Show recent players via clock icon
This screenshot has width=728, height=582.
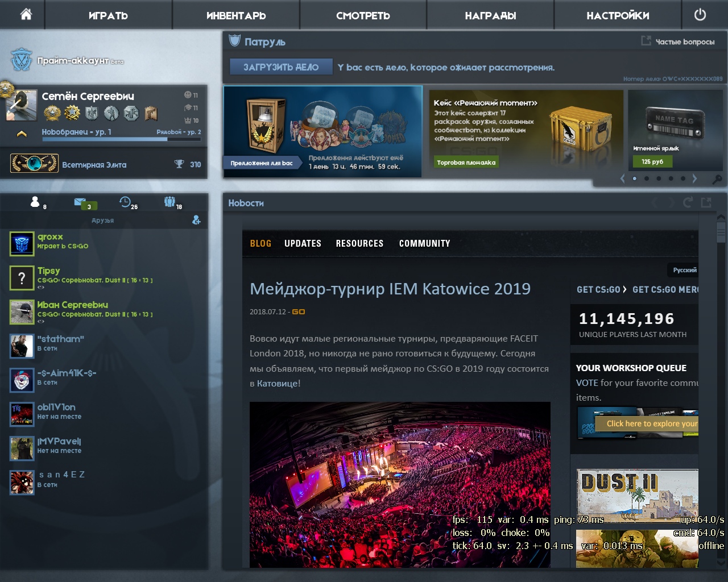tap(125, 202)
